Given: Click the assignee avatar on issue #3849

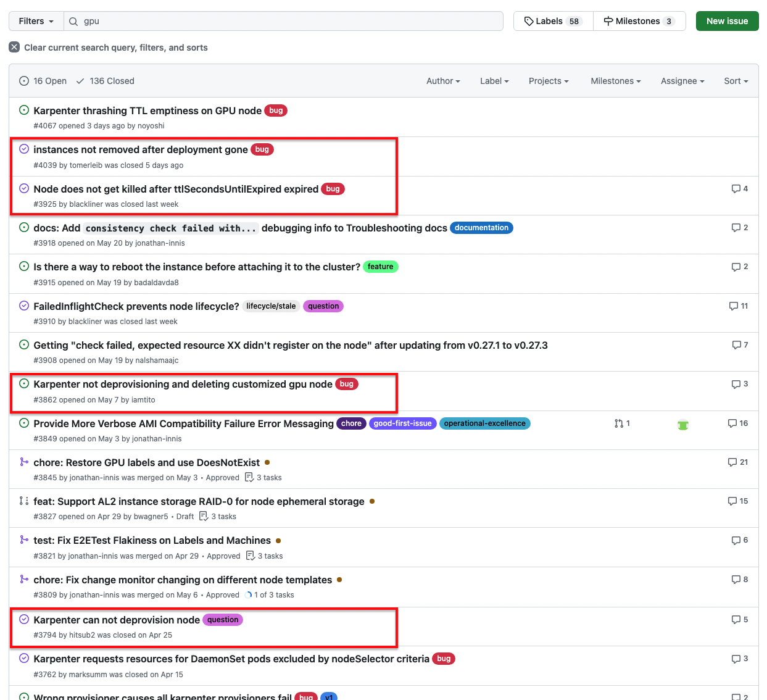Looking at the screenshot, I should [682, 424].
